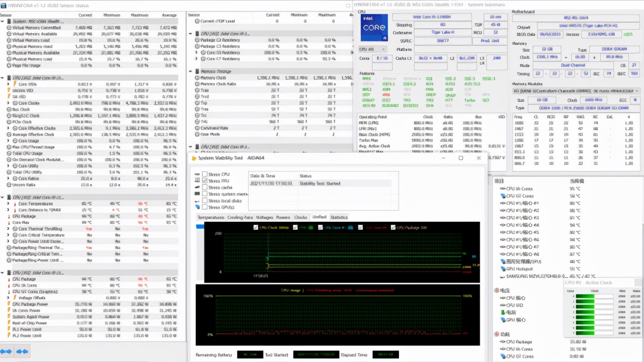Toggle the CPU Clock legend checkbox in graph
Image resolution: width=644 pixels, height=362 pixels.
pyautogui.click(x=256, y=228)
